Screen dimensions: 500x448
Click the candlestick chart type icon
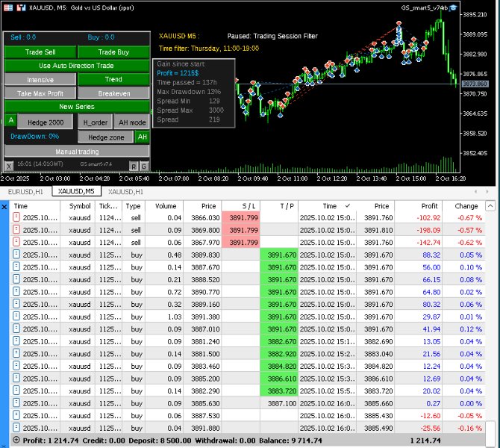pos(22,7)
